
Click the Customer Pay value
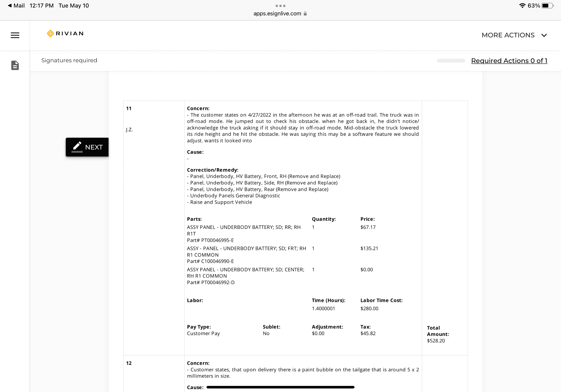pyautogui.click(x=203, y=333)
